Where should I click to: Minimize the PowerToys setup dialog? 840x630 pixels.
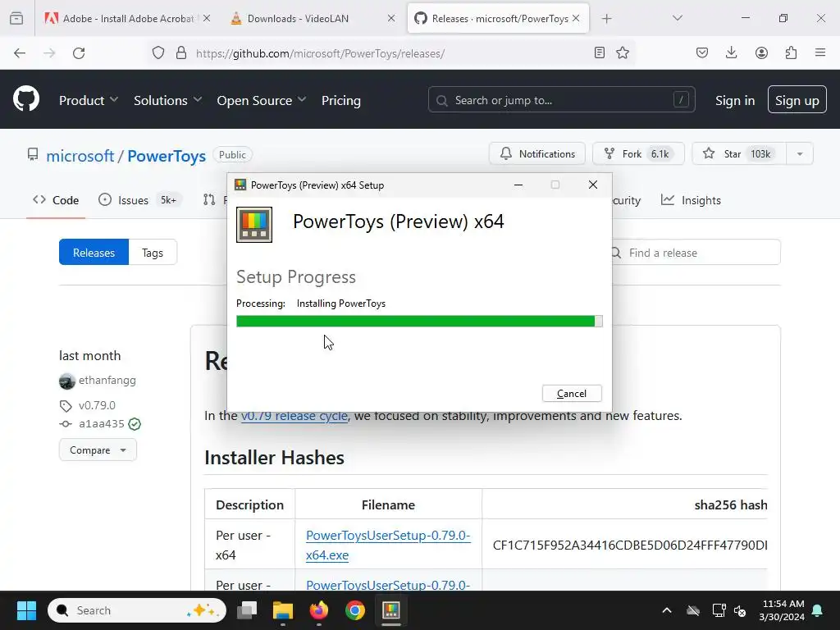coord(518,185)
